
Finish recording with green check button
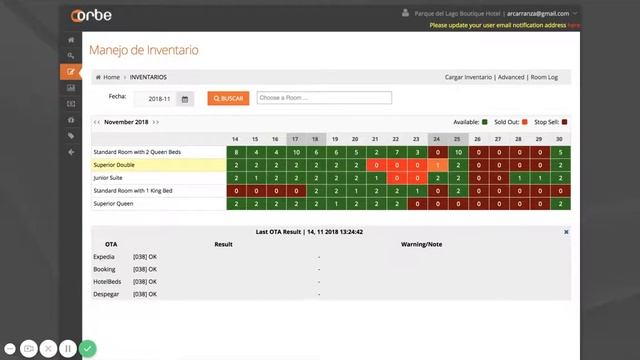(87, 349)
